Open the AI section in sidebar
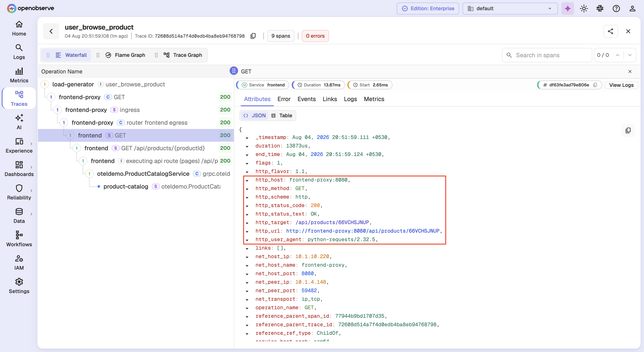Screen dimensions: 644x352 tap(19, 122)
